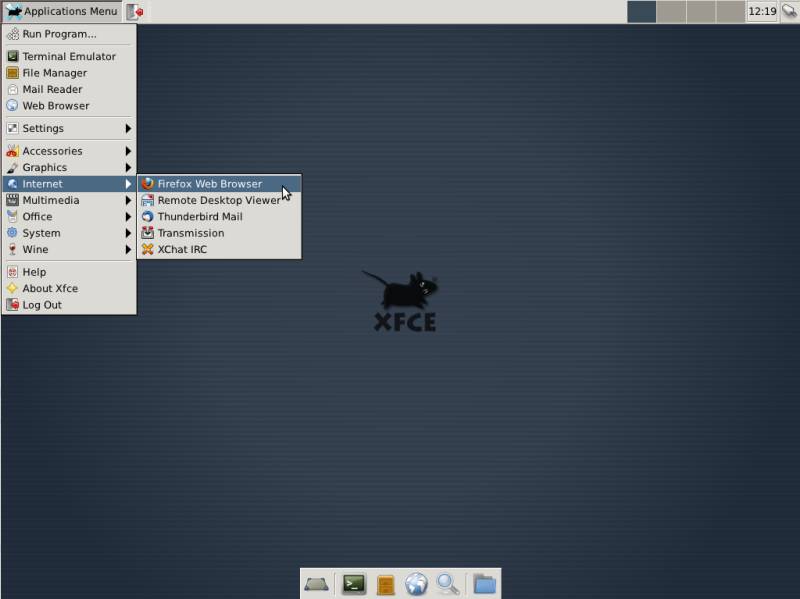Open terminal from the bottom dock
Viewport: 800px width, 599px height.
[354, 584]
